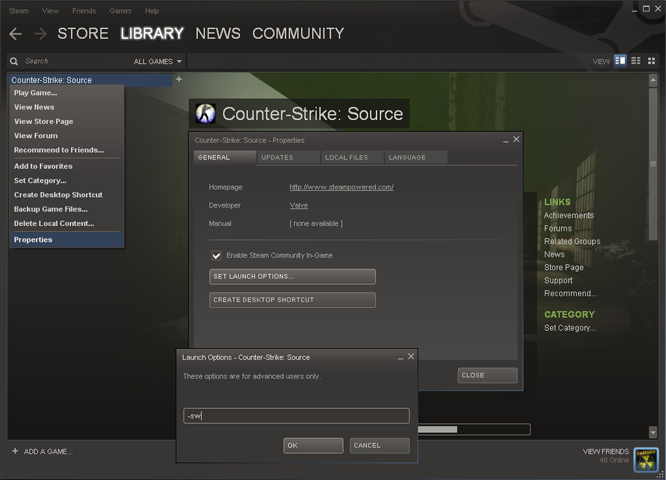666x480 pixels.
Task: Open the Games menu
Action: click(x=120, y=11)
